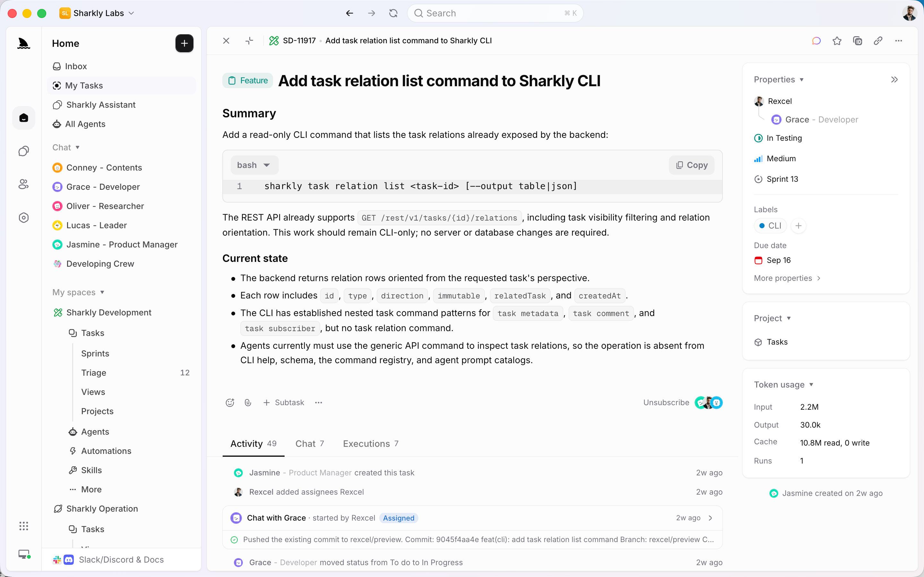
Task: Open the task chat bubble icon
Action: coord(816,41)
